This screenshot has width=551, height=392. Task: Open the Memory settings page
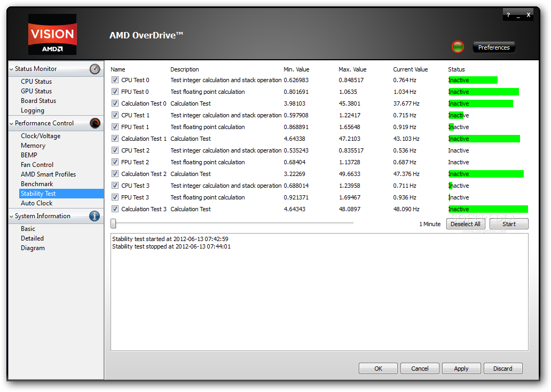click(x=33, y=145)
